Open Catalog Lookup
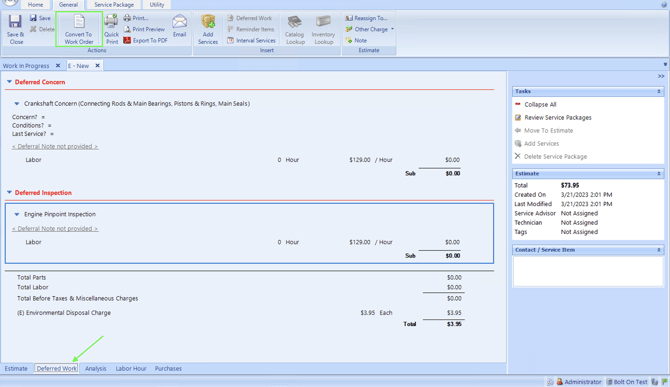This screenshot has width=670, height=387. tap(294, 29)
